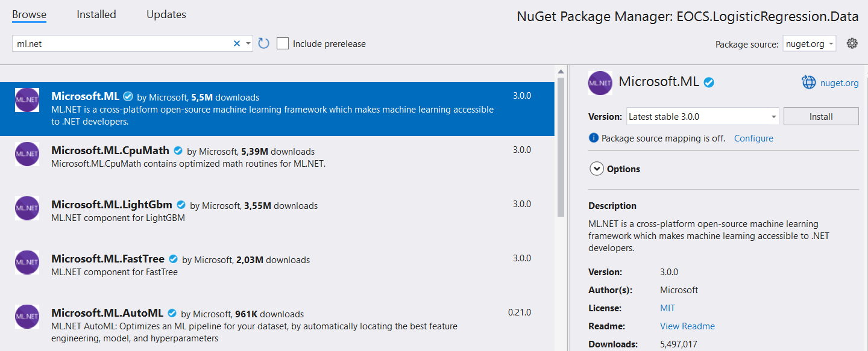Image resolution: width=868 pixels, height=351 pixels.
Task: Click the 961K downloads text
Action: tap(269, 314)
